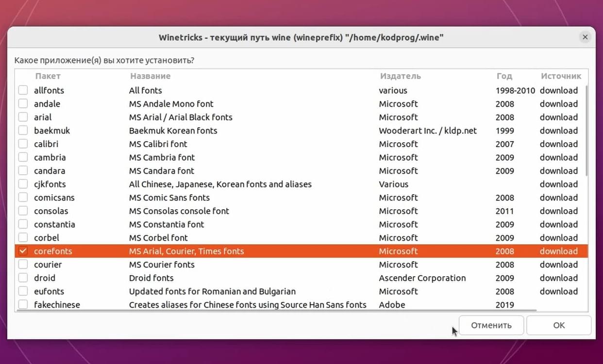Sort the list by Год header
The image size is (603, 364).
tap(504, 76)
